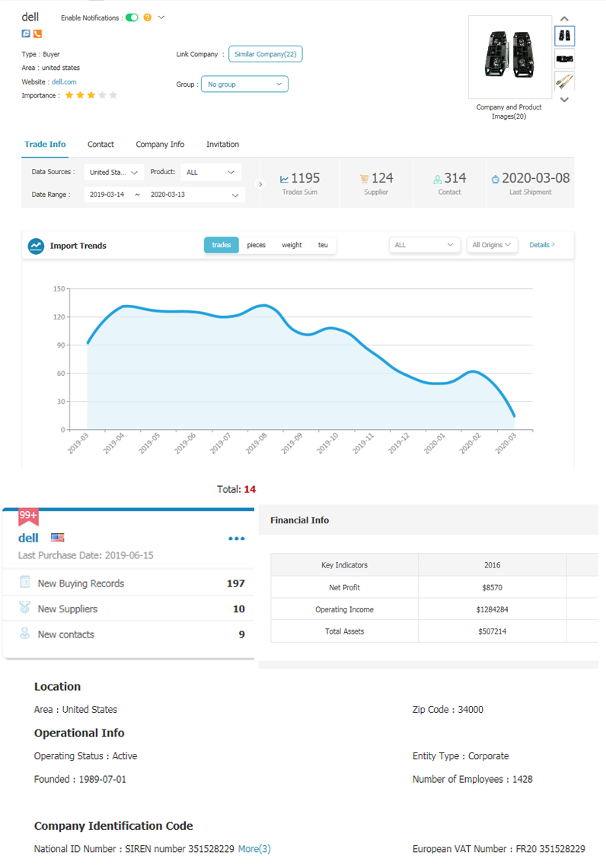Open the dell.com website link
Image resolution: width=606 pixels, height=868 pixels.
click(x=64, y=82)
